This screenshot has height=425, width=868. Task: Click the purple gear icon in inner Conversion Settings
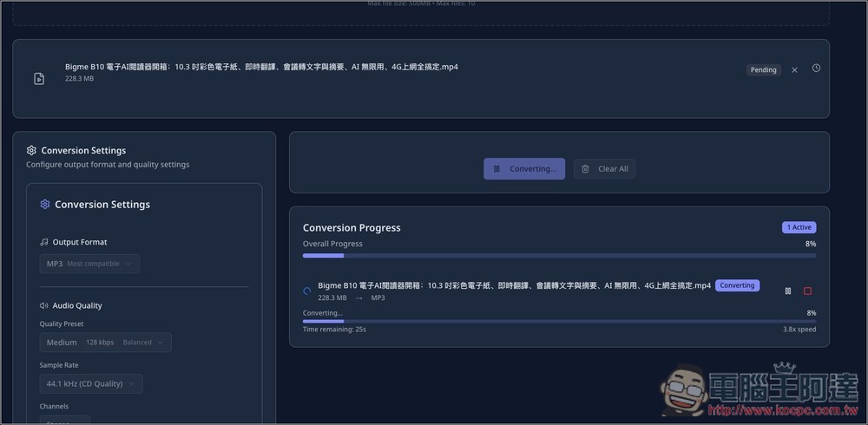click(x=45, y=204)
